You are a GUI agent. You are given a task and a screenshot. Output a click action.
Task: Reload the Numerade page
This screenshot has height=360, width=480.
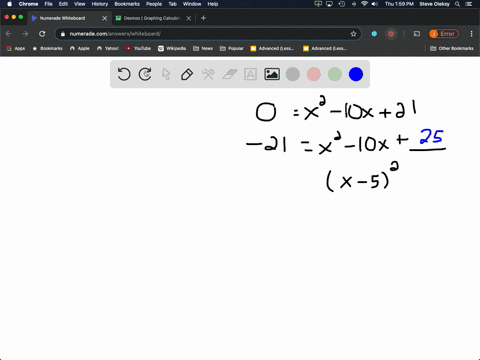pyautogui.click(x=42, y=34)
